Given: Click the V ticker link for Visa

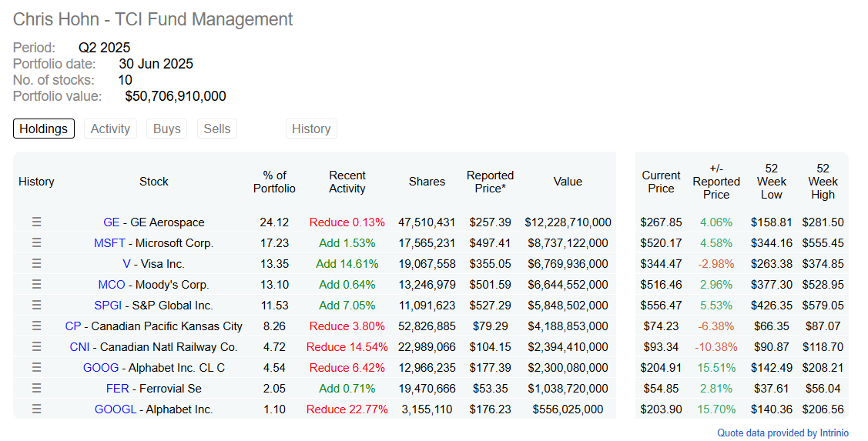Looking at the screenshot, I should click(x=127, y=264).
